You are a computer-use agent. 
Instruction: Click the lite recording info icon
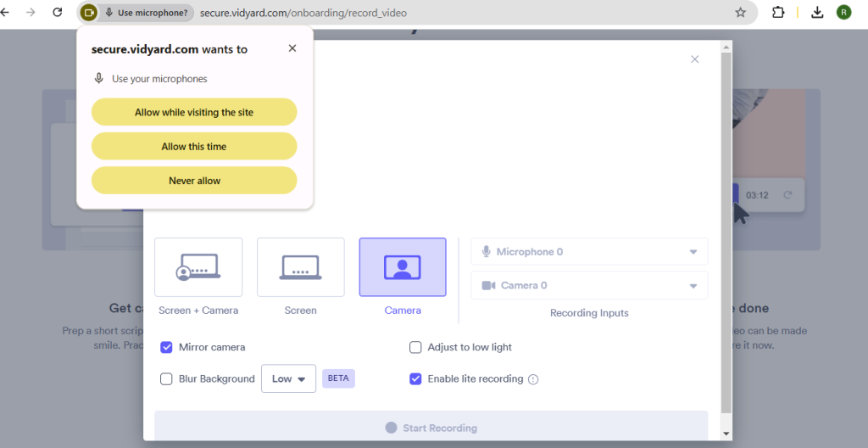pyautogui.click(x=533, y=379)
